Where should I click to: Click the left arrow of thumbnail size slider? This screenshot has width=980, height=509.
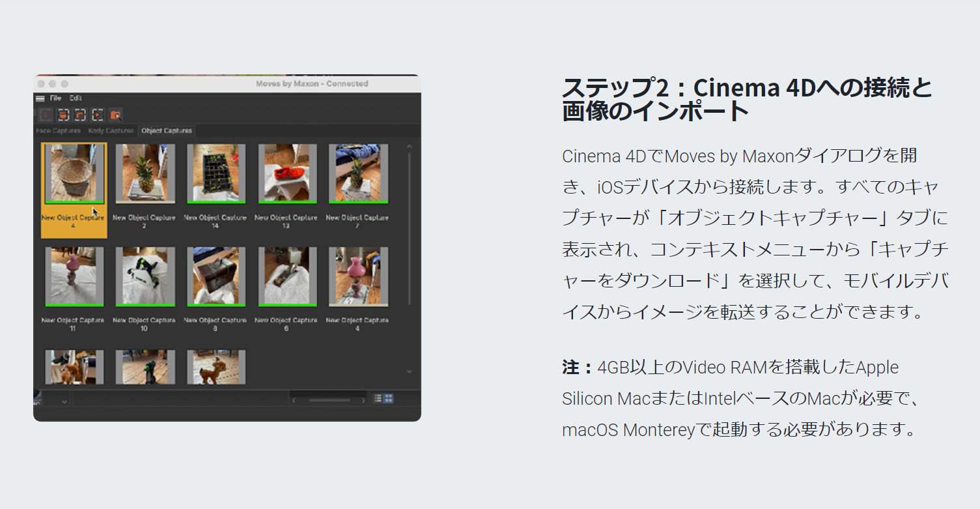click(294, 400)
